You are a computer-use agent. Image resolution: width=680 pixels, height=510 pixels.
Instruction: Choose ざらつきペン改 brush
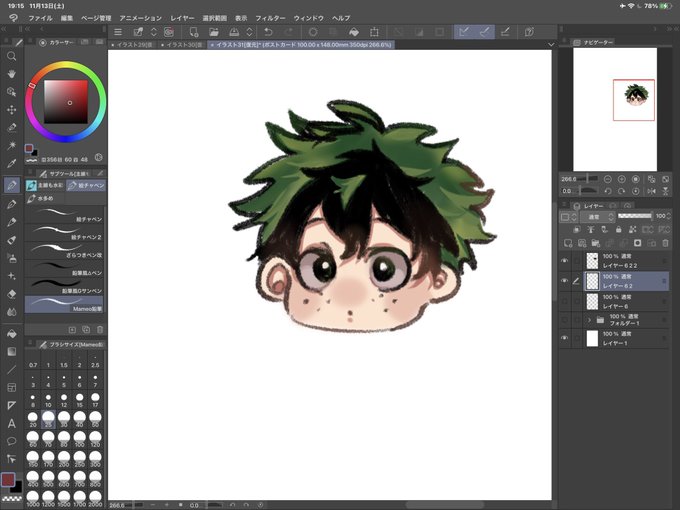pos(64,250)
